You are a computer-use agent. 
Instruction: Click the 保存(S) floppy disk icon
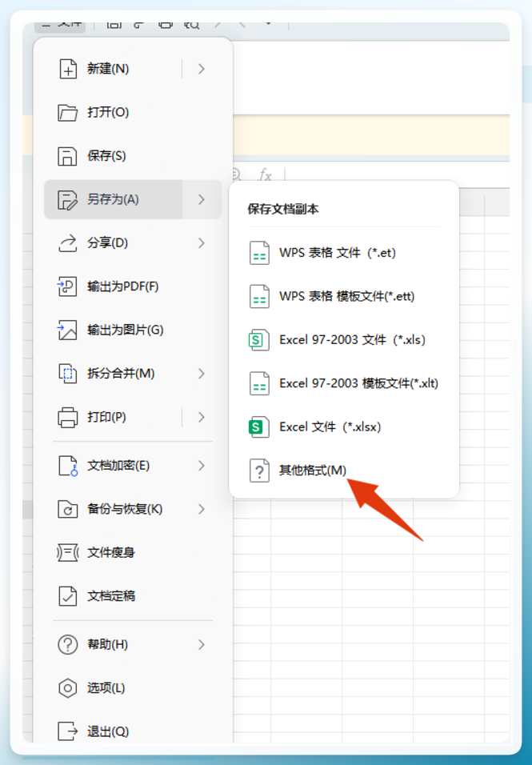pos(68,155)
